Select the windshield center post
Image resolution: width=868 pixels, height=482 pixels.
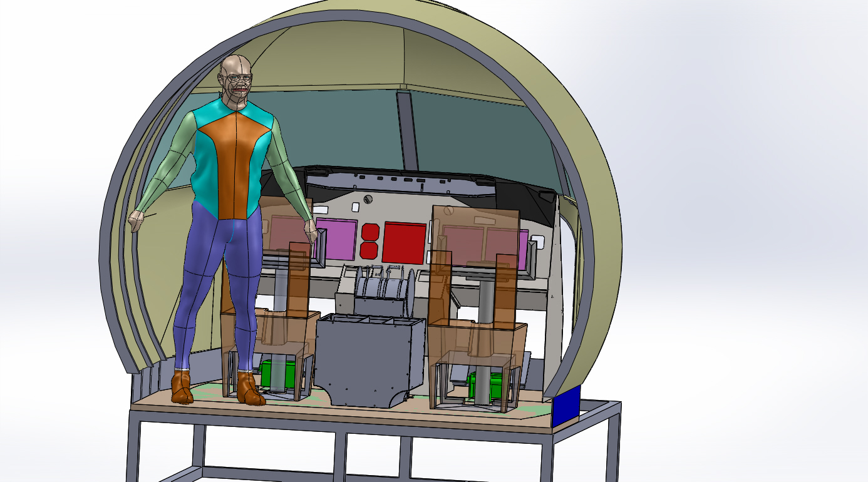coord(406,130)
